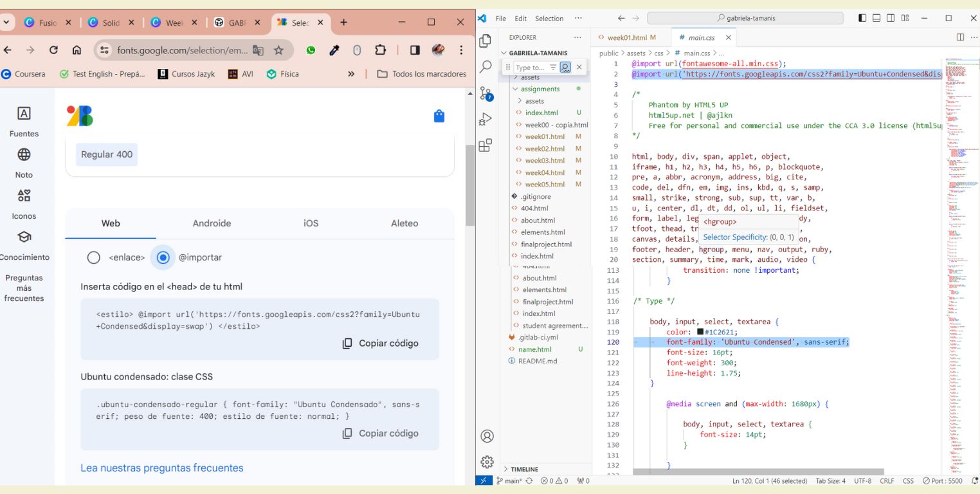This screenshot has height=494, width=980.
Task: Open the Chrome Extensions puzzle menu
Action: click(x=380, y=50)
